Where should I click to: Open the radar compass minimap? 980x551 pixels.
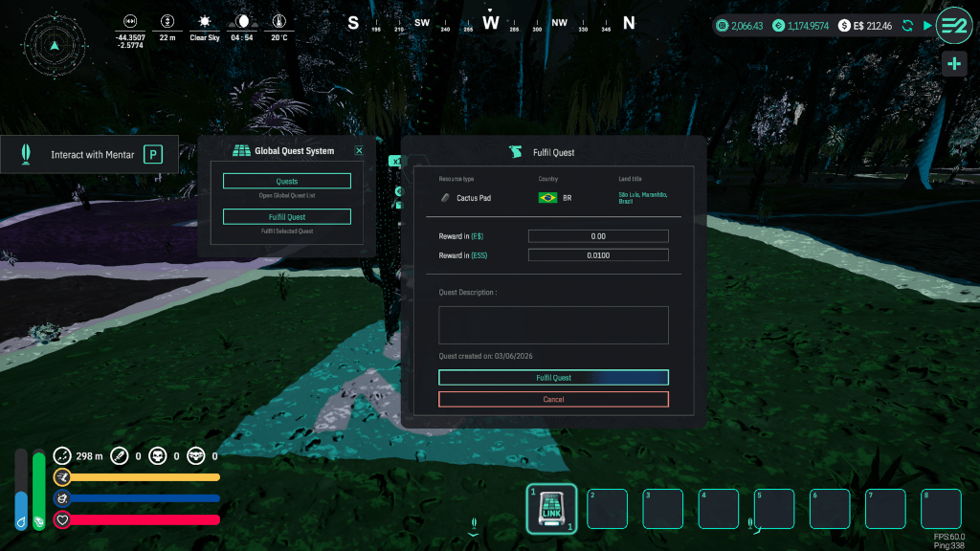55,44
